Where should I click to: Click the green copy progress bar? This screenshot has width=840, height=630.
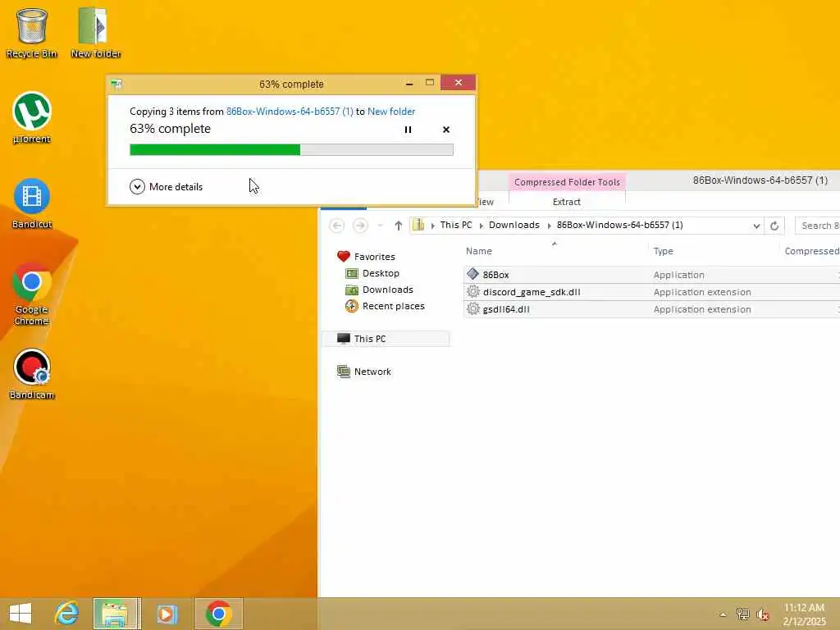point(291,149)
